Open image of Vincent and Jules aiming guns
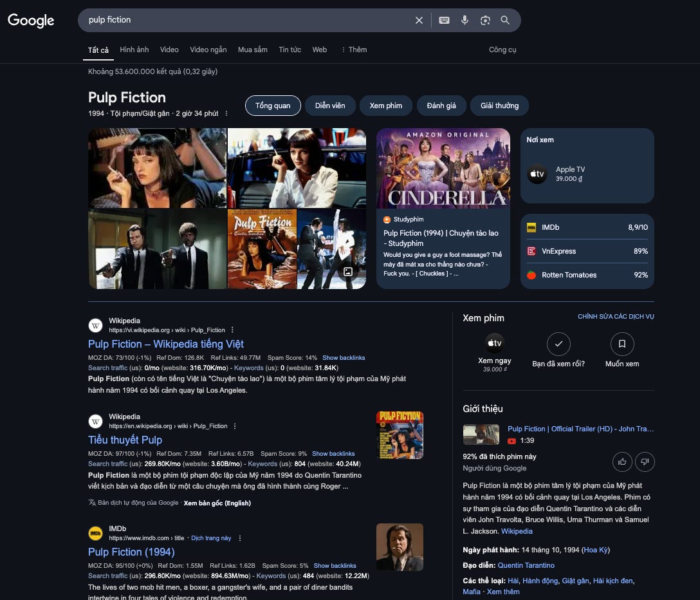 point(157,249)
